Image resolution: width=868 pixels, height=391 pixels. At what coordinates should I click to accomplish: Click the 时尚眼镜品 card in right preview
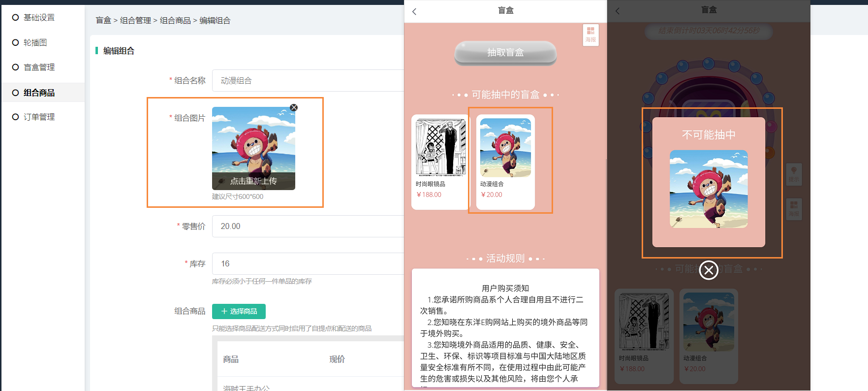click(x=644, y=336)
